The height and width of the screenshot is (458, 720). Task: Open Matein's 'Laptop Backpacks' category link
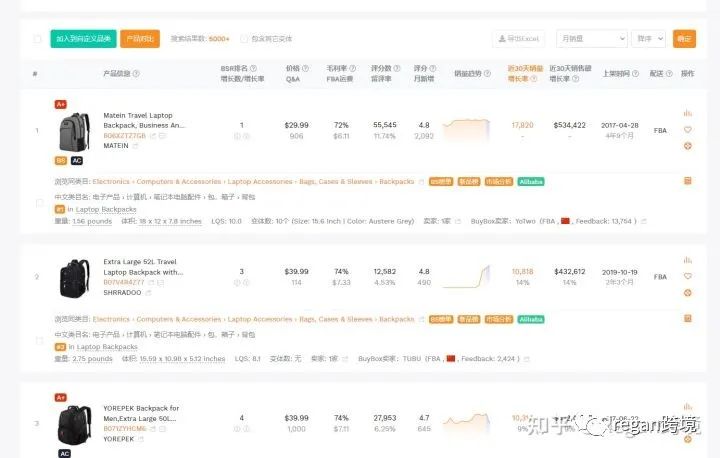pyautogui.click(x=106, y=209)
